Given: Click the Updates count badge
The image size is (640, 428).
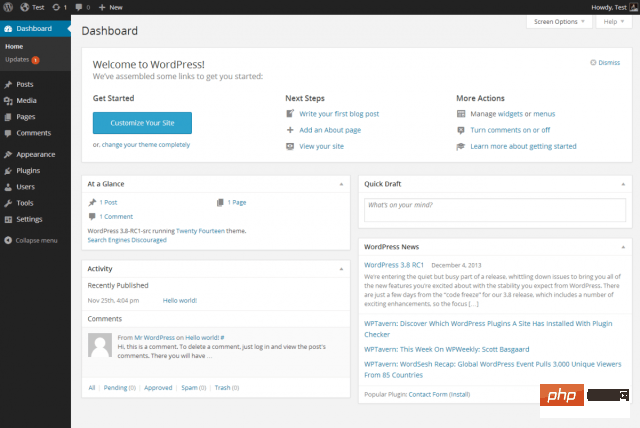Looking at the screenshot, I should coord(36,60).
